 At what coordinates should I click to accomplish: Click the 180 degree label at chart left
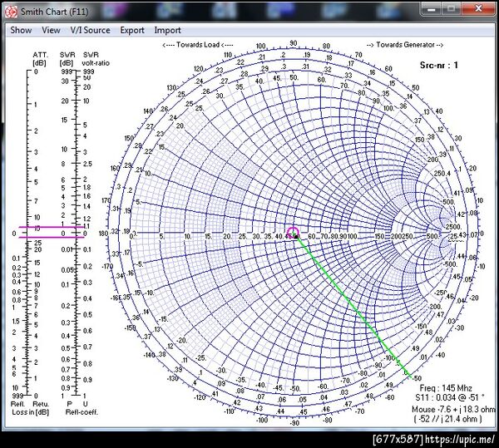[x=103, y=234]
